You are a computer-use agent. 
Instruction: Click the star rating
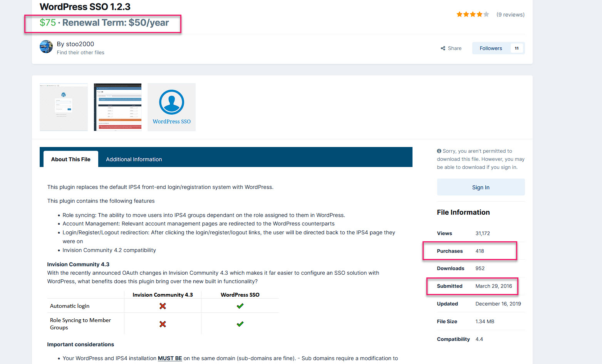[x=473, y=15]
